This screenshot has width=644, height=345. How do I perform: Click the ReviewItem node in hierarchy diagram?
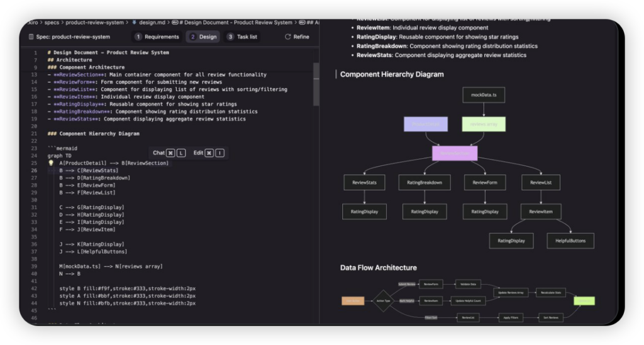click(541, 212)
